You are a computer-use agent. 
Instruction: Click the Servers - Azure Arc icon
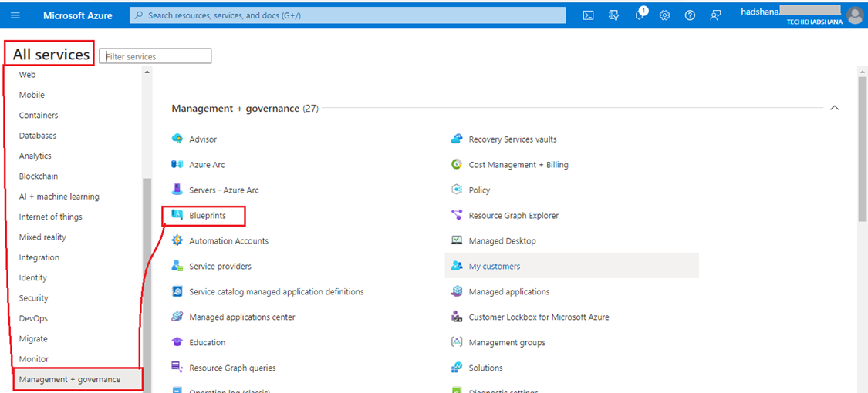(177, 190)
